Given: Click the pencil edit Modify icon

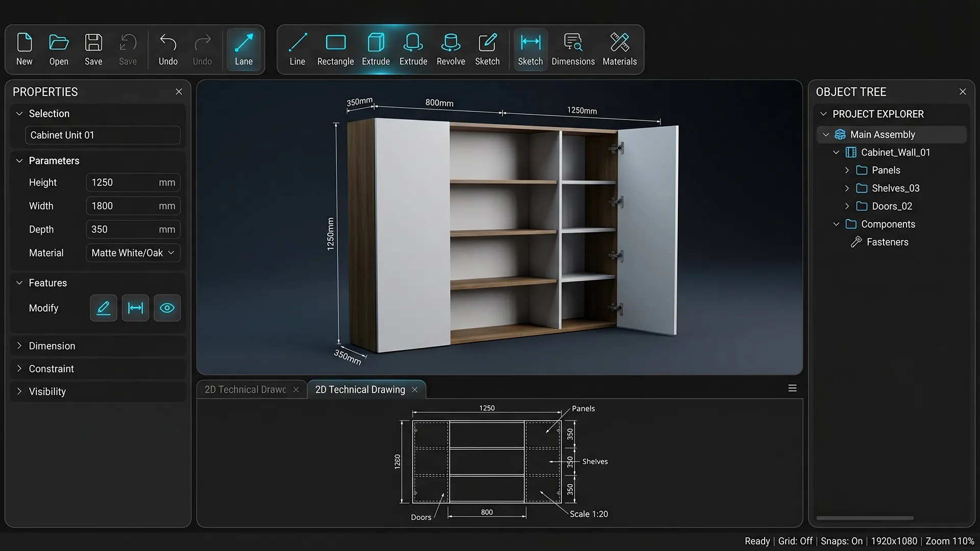Looking at the screenshot, I should point(104,308).
